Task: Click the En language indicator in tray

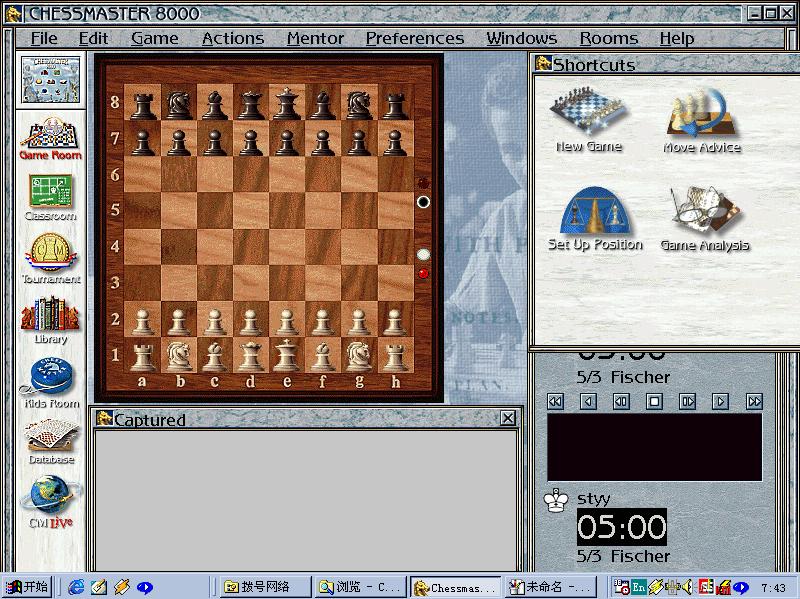Action: tap(638, 587)
